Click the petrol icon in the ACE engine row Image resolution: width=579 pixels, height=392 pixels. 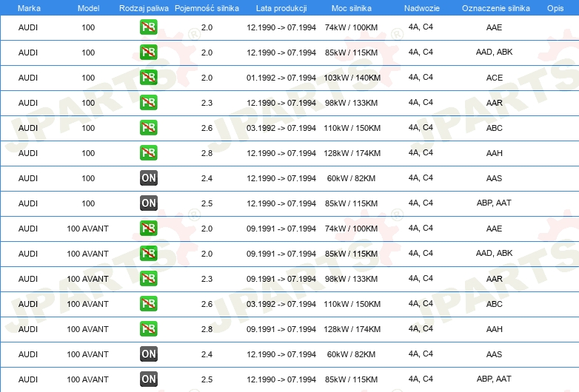(x=148, y=78)
